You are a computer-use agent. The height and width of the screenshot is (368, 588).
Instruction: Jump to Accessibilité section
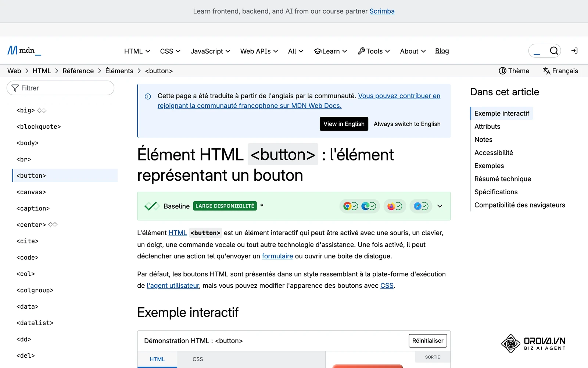pos(494,153)
